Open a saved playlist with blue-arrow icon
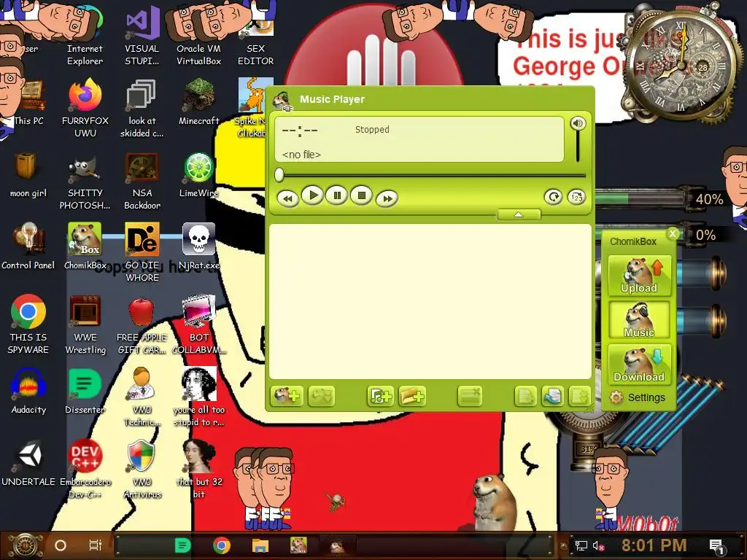747x560 pixels. [x=553, y=396]
